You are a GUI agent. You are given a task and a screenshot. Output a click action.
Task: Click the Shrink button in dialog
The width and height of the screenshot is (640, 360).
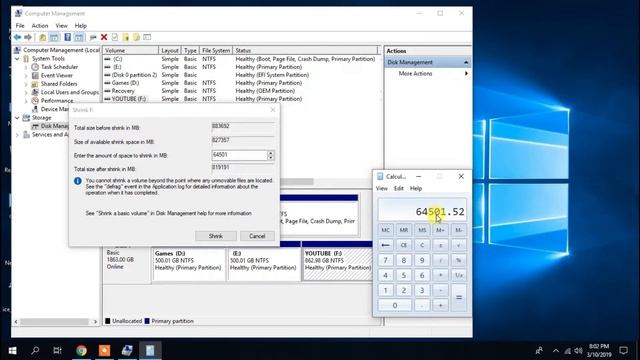(216, 236)
